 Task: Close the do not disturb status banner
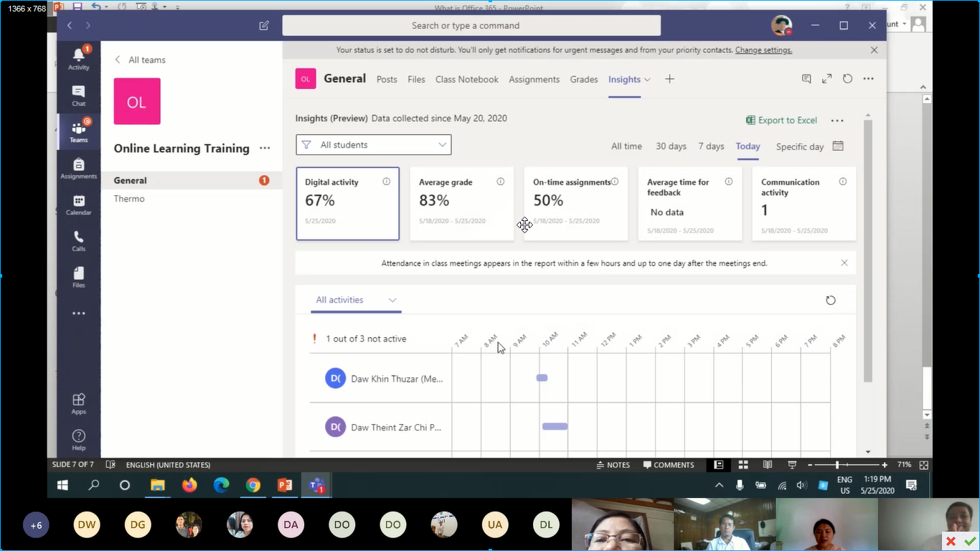coord(874,50)
